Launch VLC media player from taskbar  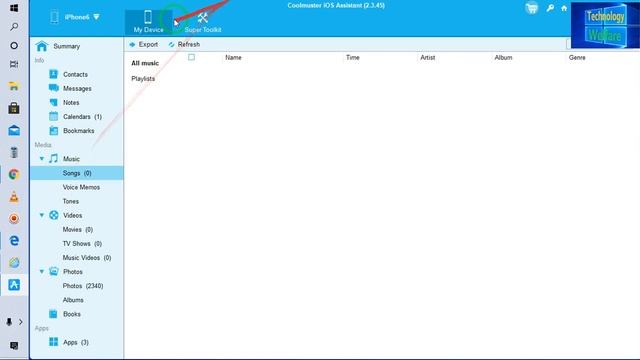tap(14, 197)
